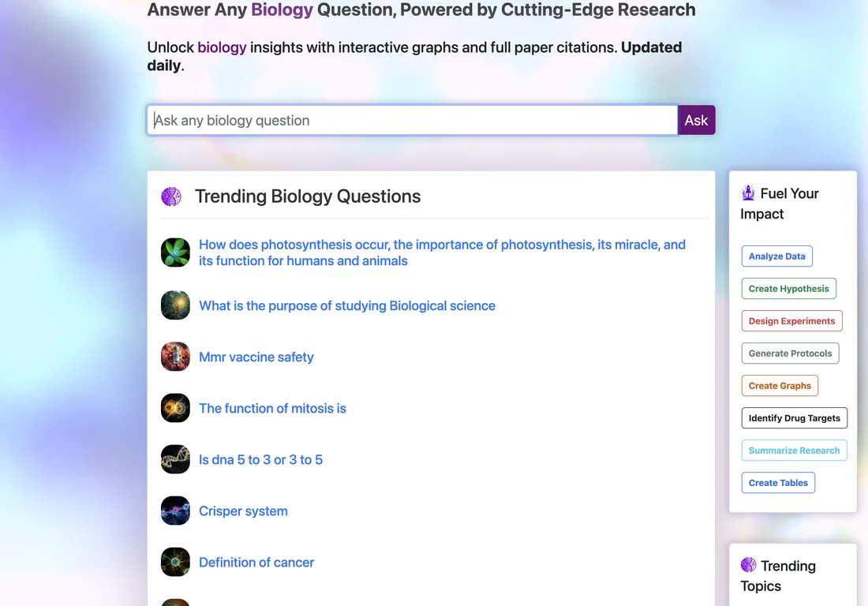Click the DNA helix icon beside dna question
The height and width of the screenshot is (606, 868).
tap(175, 459)
